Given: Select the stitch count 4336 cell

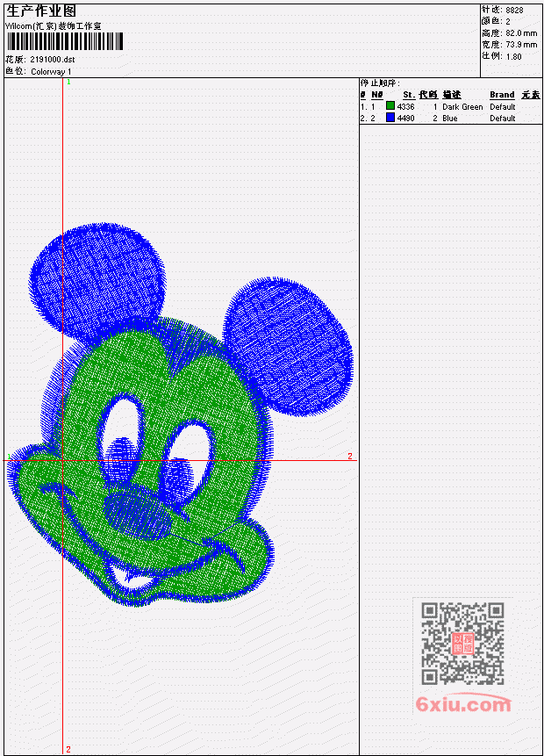Looking at the screenshot, I should [405, 106].
